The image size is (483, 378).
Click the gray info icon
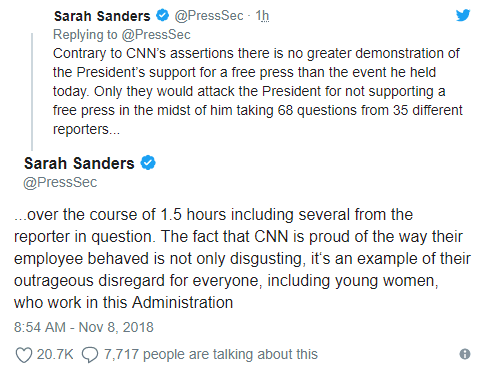pos(465,354)
